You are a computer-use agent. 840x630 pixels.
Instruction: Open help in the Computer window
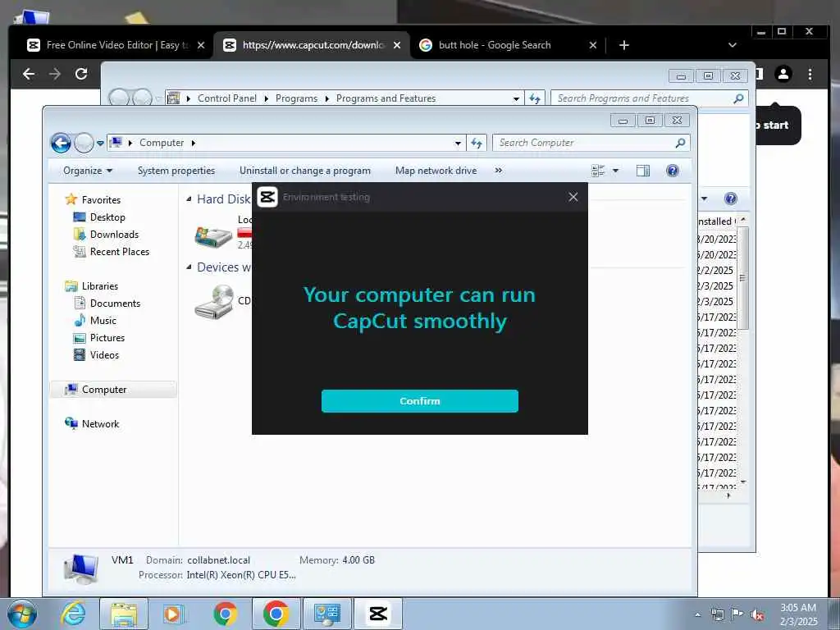pyautogui.click(x=673, y=171)
